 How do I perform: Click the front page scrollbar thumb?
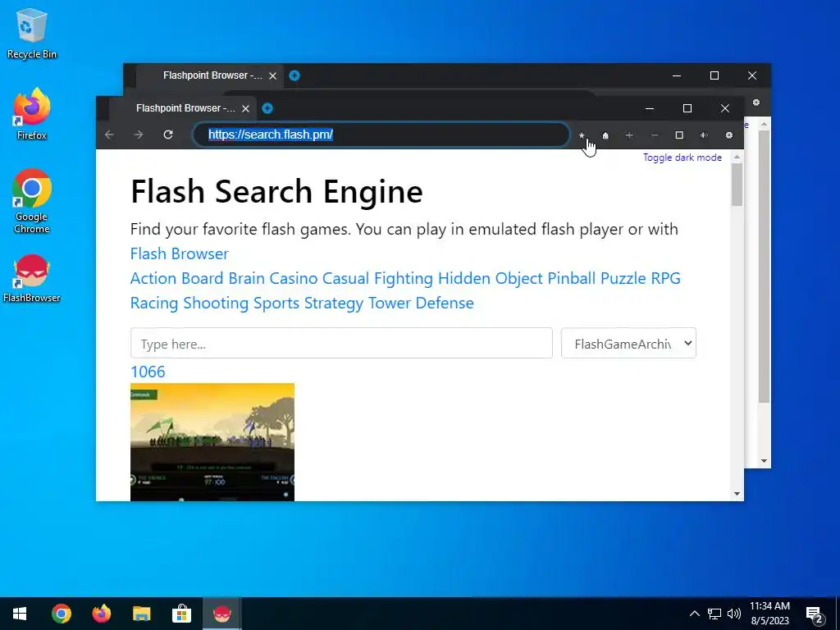point(737,185)
